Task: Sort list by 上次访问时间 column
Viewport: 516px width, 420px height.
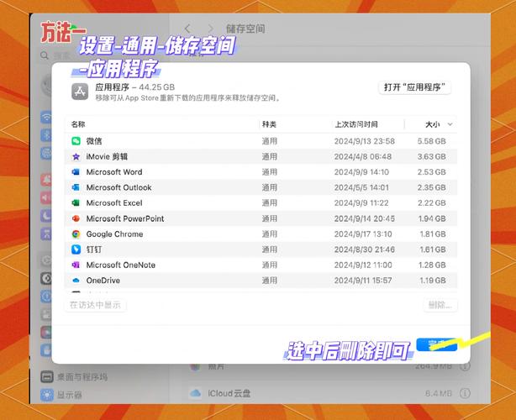Action: [356, 124]
